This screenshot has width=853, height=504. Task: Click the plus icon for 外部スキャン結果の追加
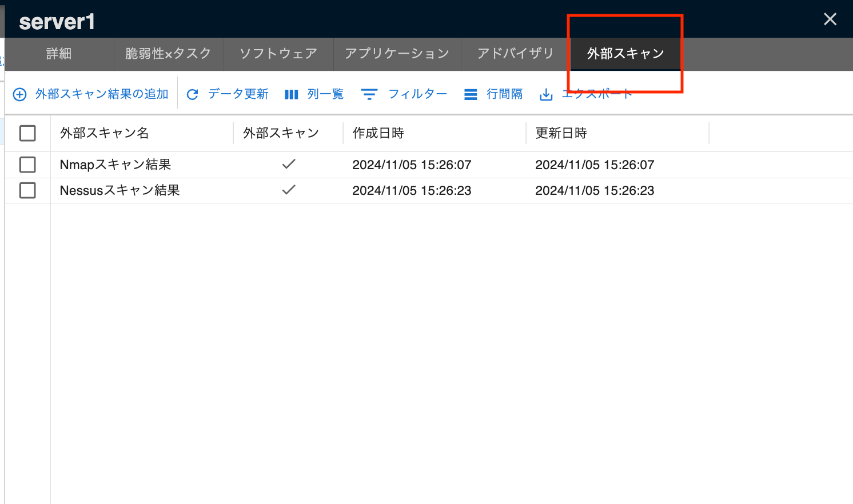click(20, 94)
